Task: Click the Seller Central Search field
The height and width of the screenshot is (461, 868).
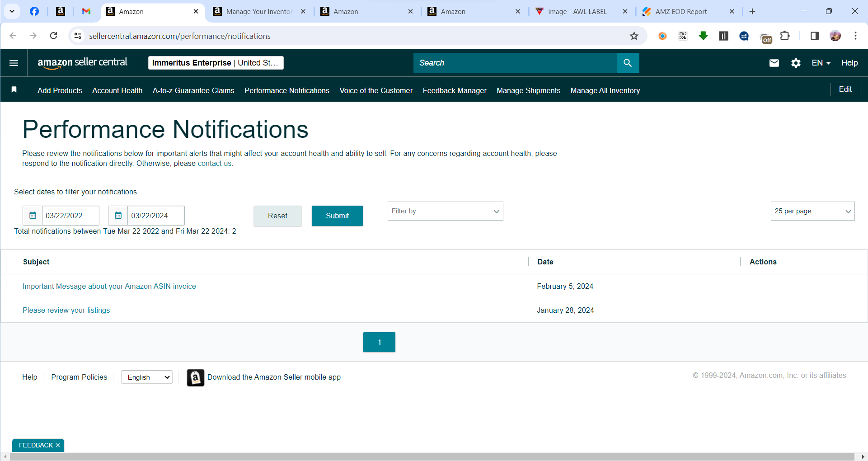Action: pos(515,63)
